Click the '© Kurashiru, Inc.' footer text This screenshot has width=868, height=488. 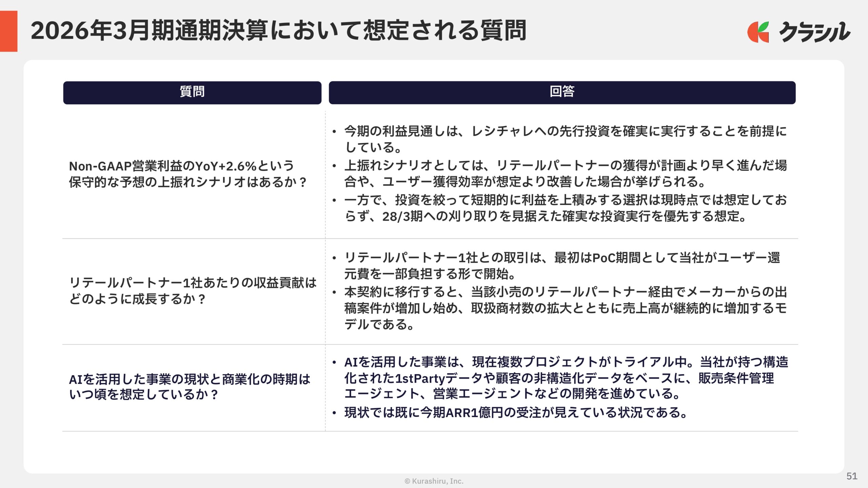434,481
